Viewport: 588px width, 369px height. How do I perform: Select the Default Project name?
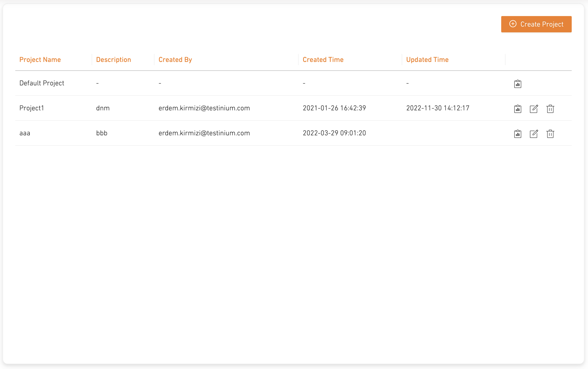(x=42, y=83)
